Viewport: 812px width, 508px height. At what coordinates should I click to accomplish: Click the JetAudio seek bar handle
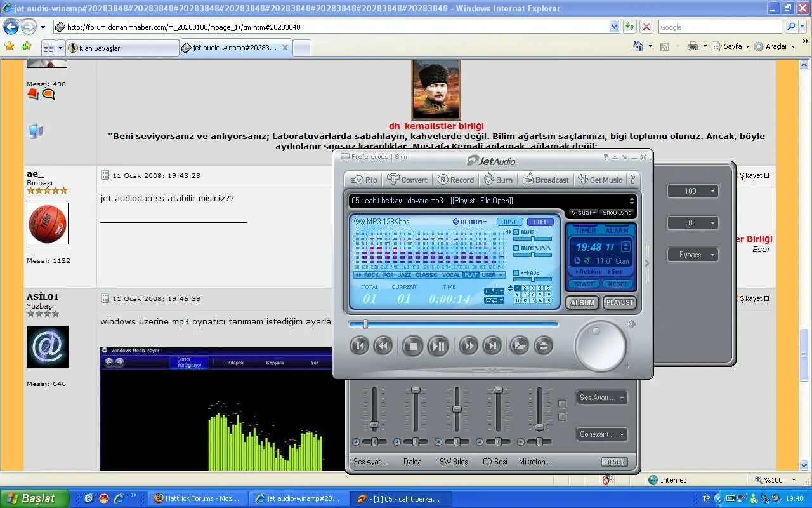click(365, 324)
